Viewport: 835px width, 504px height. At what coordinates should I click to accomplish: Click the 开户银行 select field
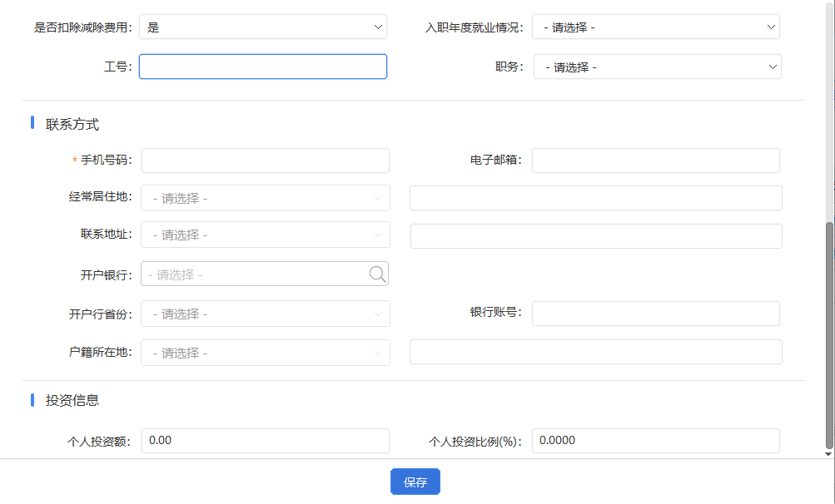[265, 274]
